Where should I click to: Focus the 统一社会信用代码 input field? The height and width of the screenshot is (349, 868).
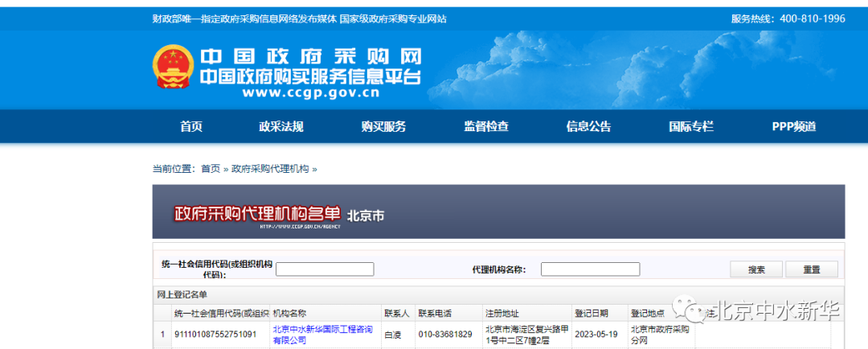325,269
